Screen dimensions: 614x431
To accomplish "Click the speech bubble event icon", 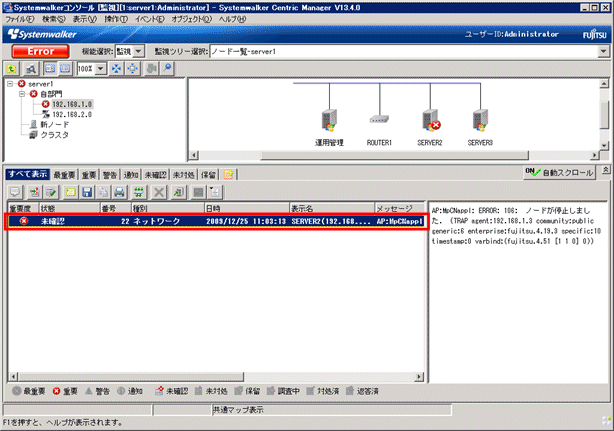I will click(x=15, y=192).
